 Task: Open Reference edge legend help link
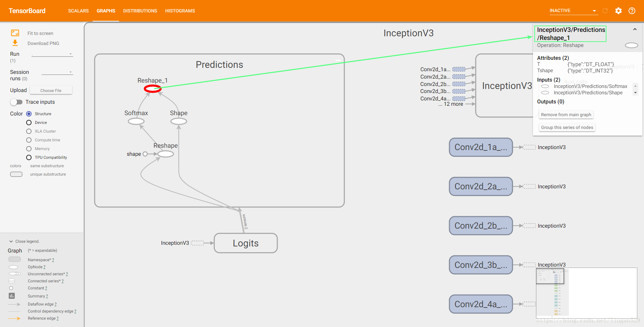click(x=57, y=318)
